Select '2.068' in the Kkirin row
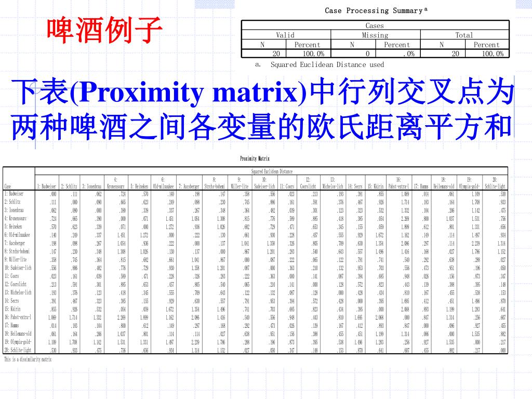Screen dimensions: 532x399 [x=405, y=310]
